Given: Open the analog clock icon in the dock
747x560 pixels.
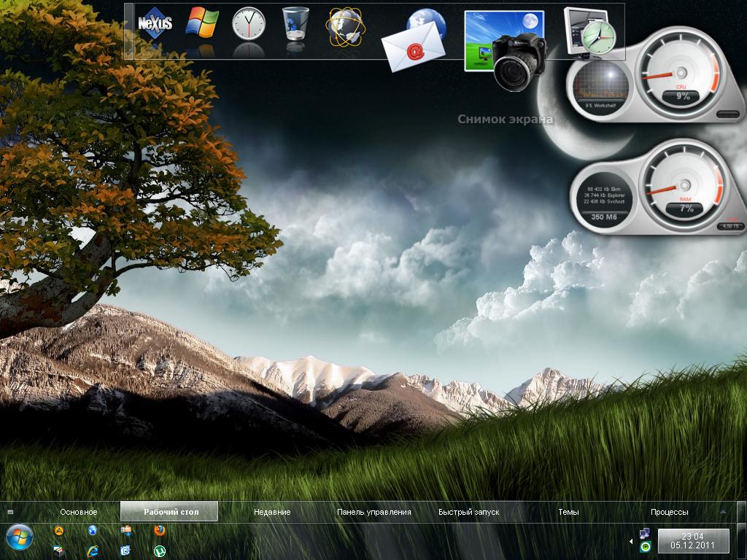Looking at the screenshot, I should [x=248, y=23].
